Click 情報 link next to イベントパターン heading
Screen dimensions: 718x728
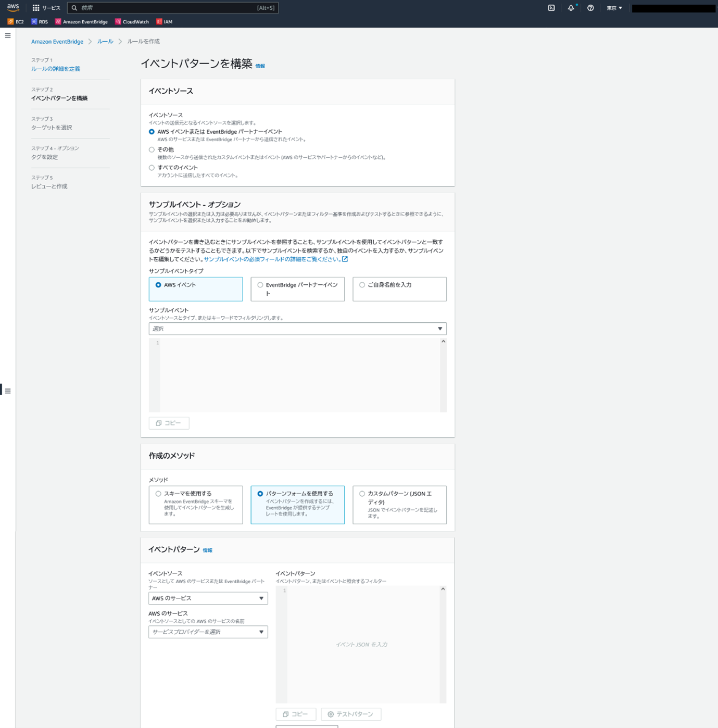point(207,550)
